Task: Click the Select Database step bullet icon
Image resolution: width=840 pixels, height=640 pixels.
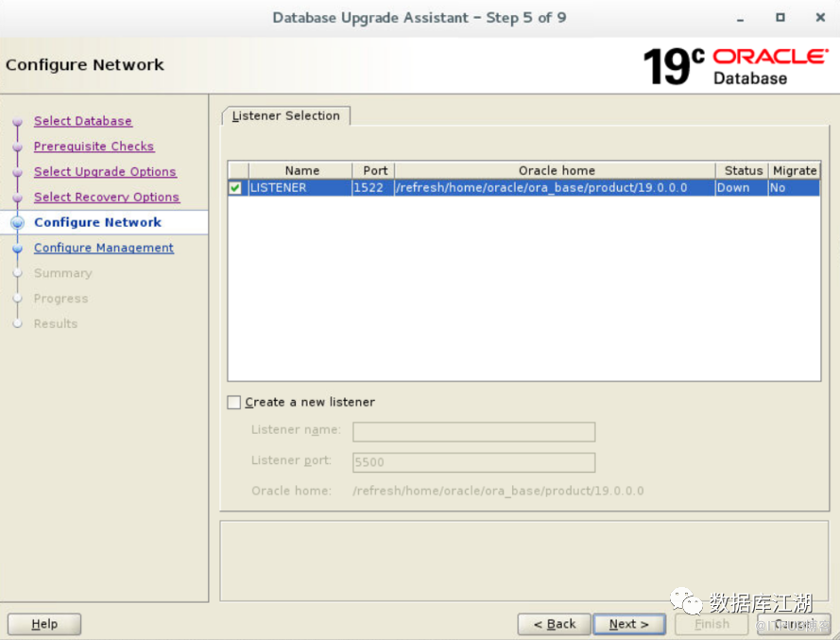Action: tap(17, 122)
